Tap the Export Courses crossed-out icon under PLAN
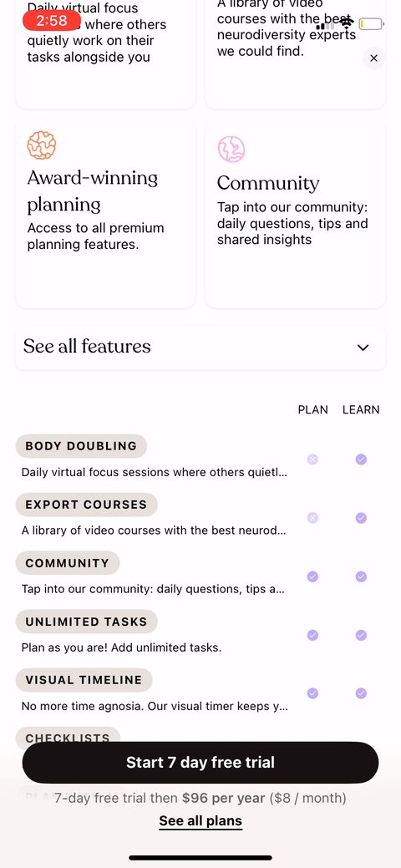This screenshot has width=401, height=868. pyautogui.click(x=313, y=518)
